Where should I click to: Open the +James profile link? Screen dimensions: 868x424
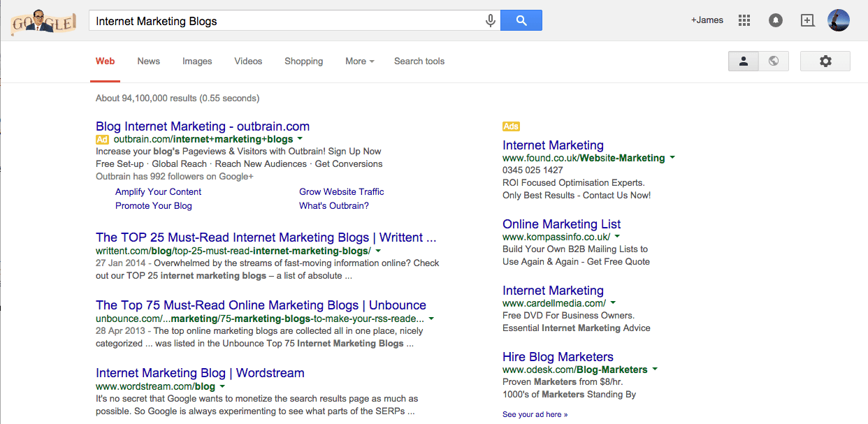(x=707, y=20)
